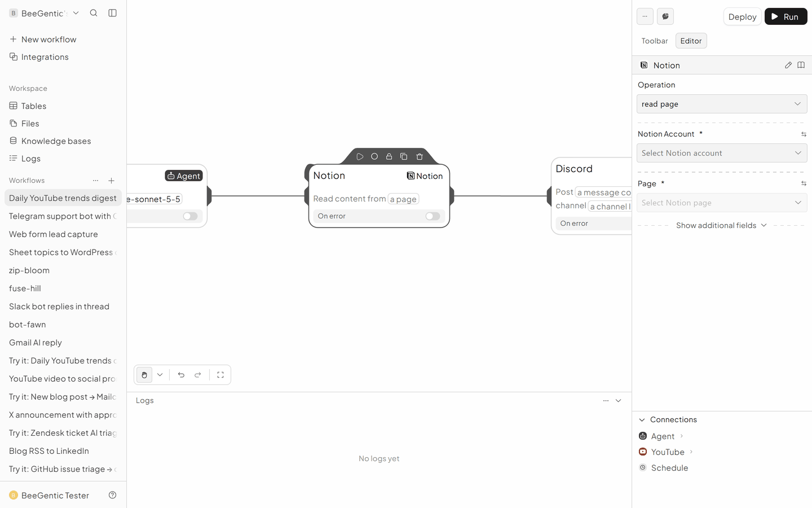This screenshot has height=508, width=812.
Task: Open Notion block docs via the book icon
Action: 801,65
